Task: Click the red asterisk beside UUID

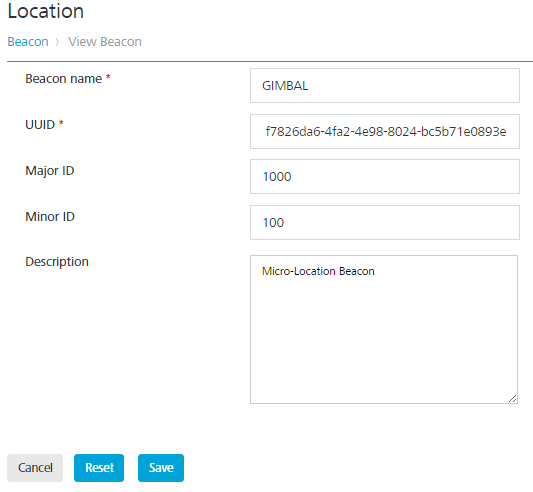Action: 61,123
